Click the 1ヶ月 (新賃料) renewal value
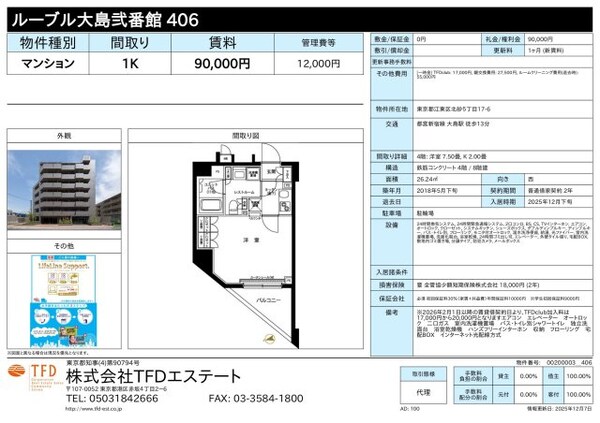The width and height of the screenshot is (600, 423). (x=546, y=50)
